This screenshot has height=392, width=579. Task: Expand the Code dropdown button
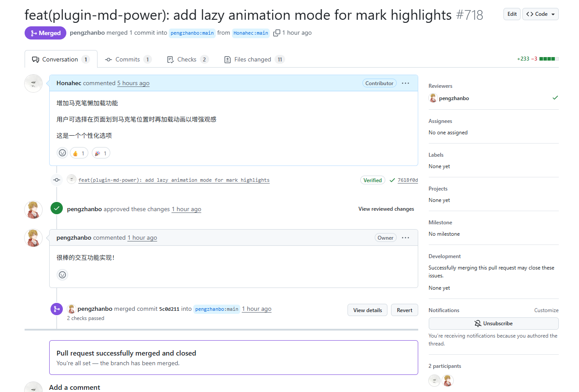point(540,14)
